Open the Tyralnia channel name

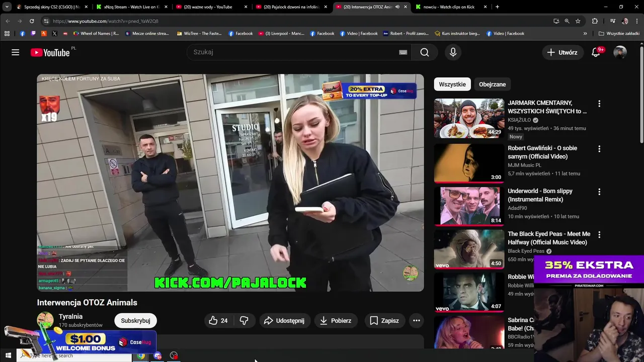(70, 316)
